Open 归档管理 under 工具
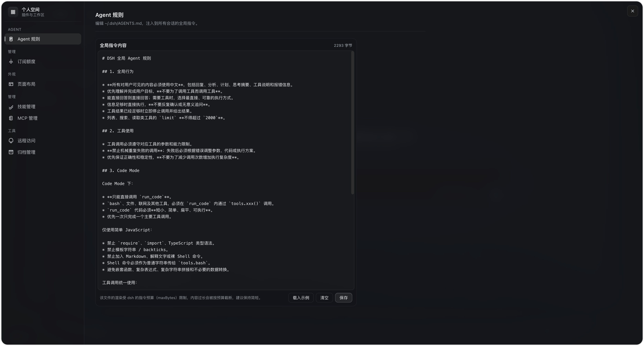Viewport: 644px width, 346px height. 43,152
